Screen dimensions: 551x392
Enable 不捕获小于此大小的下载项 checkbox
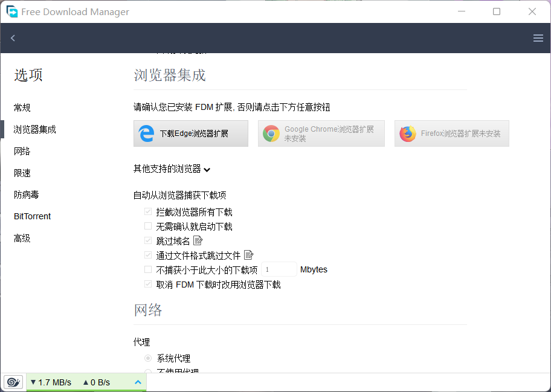pos(148,269)
